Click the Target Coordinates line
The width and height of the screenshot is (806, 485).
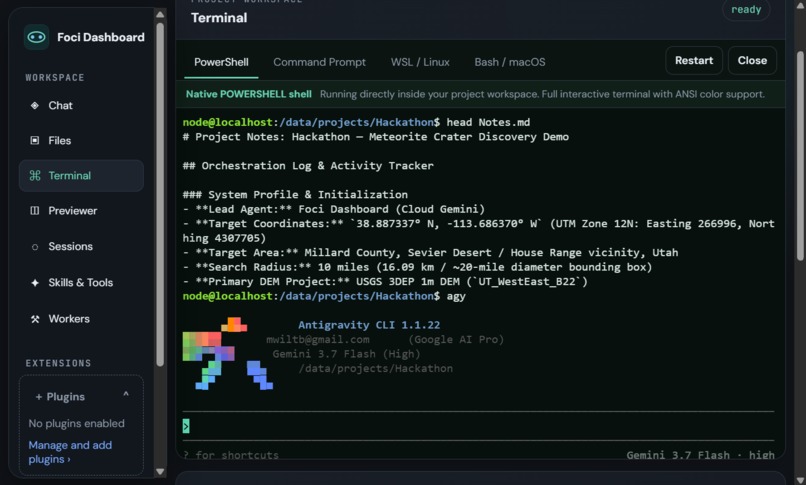pos(478,231)
